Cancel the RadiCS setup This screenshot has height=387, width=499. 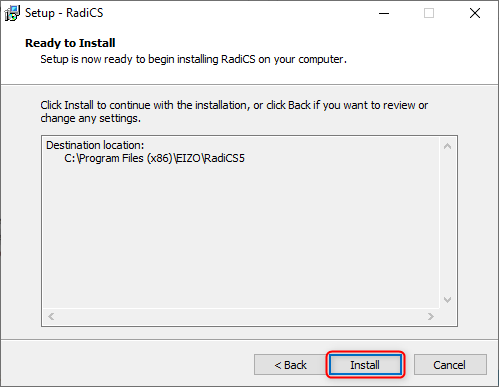pyautogui.click(x=450, y=365)
